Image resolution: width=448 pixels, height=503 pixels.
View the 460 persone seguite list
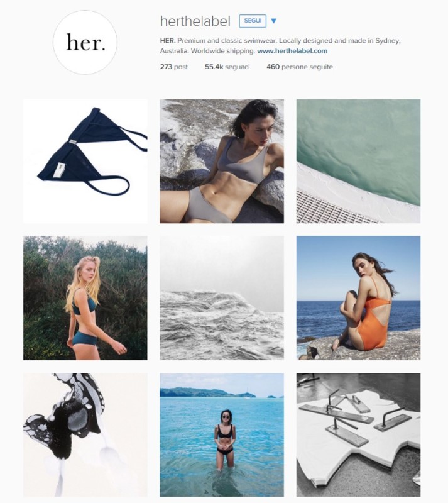[x=300, y=67]
